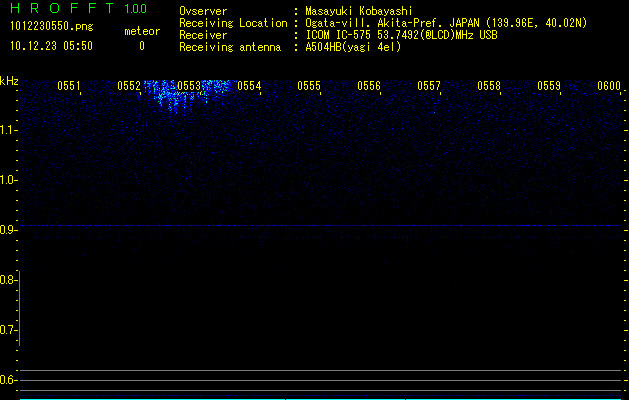Image resolution: width=629 pixels, height=400 pixels.
Task: Click the 0552 time marker
Action: click(129, 86)
